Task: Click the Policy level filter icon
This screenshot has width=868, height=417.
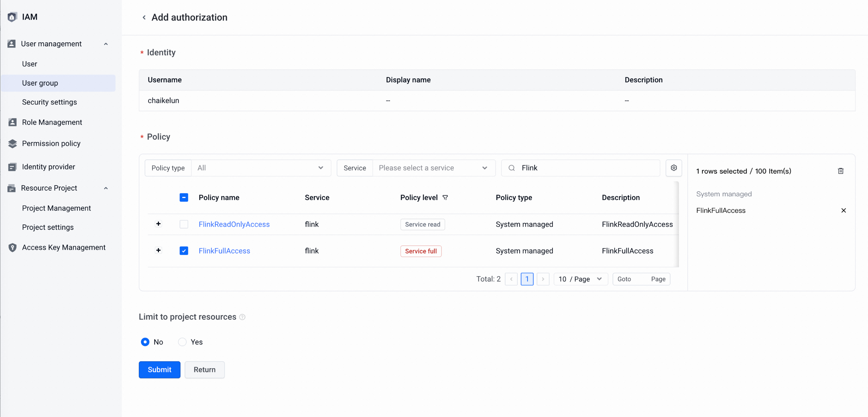Action: (445, 197)
